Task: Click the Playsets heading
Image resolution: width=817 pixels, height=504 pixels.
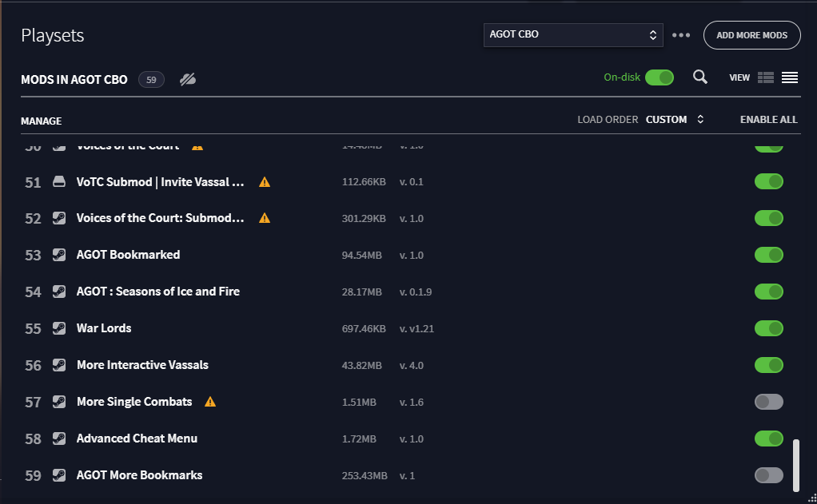Action: (52, 35)
